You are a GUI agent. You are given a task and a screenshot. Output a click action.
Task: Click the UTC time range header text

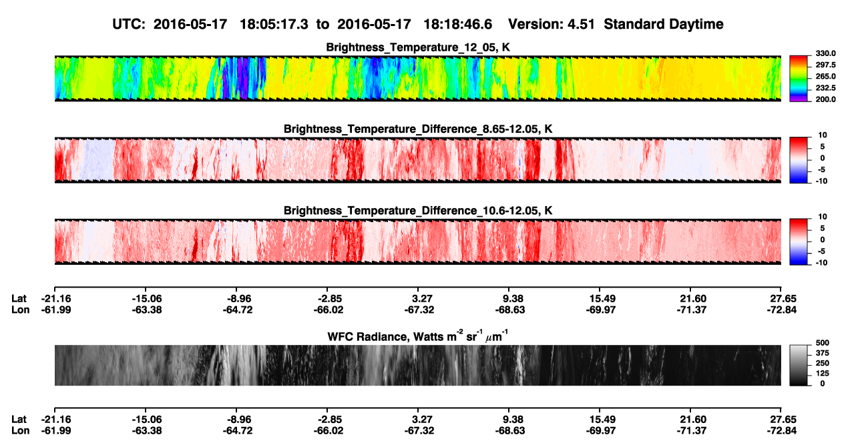pos(305,24)
